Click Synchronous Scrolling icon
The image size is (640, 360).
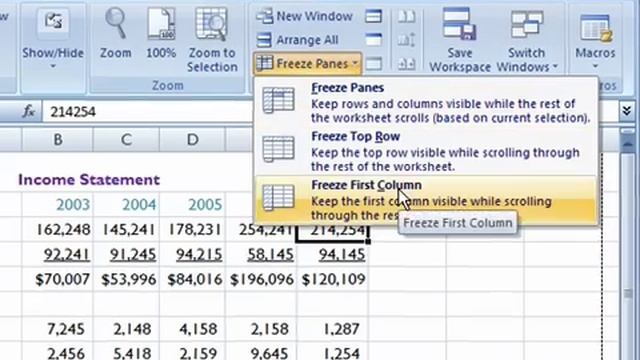[x=407, y=40]
